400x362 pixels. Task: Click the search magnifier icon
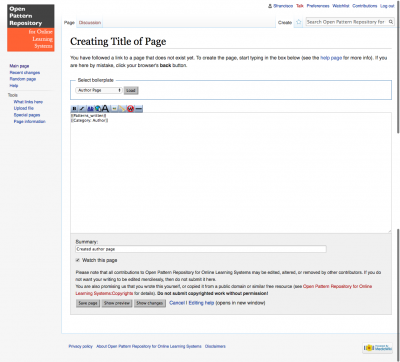click(x=391, y=22)
